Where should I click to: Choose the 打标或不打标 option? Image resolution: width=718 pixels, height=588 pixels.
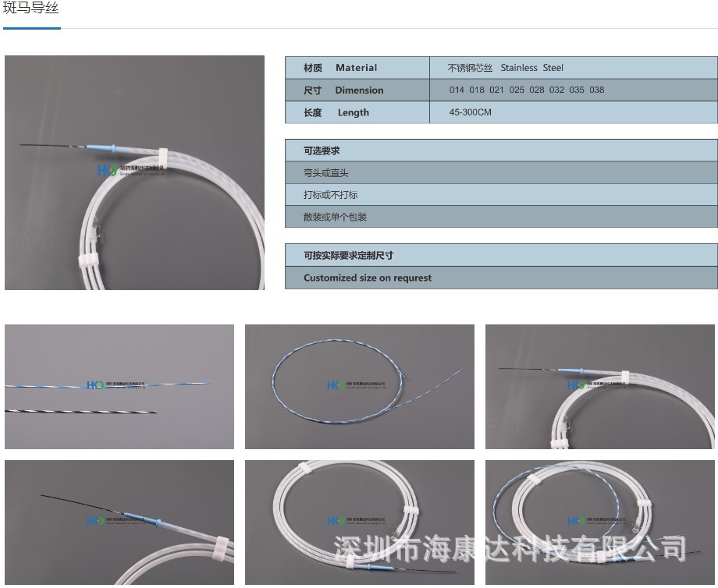500,195
